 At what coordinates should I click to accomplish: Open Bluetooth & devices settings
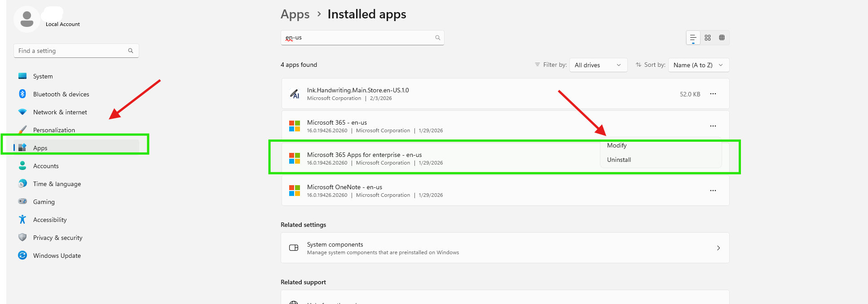pos(76,94)
